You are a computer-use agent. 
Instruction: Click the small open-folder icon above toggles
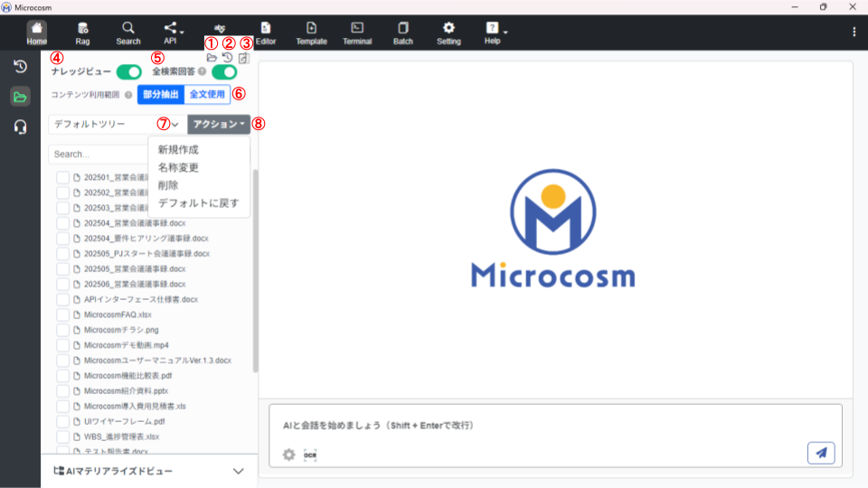(x=212, y=58)
